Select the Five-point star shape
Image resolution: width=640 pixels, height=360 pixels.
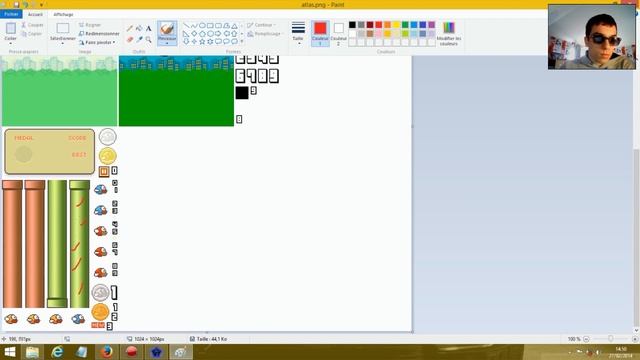pos(202,41)
